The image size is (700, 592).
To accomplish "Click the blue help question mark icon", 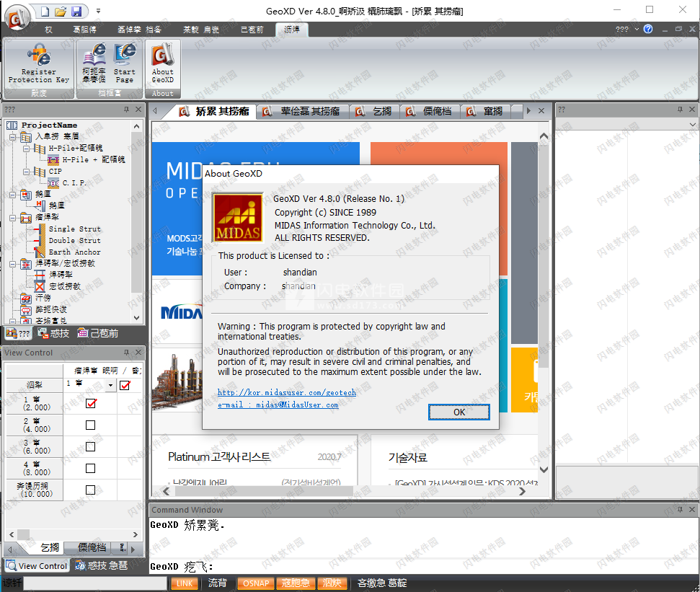I will [648, 29].
